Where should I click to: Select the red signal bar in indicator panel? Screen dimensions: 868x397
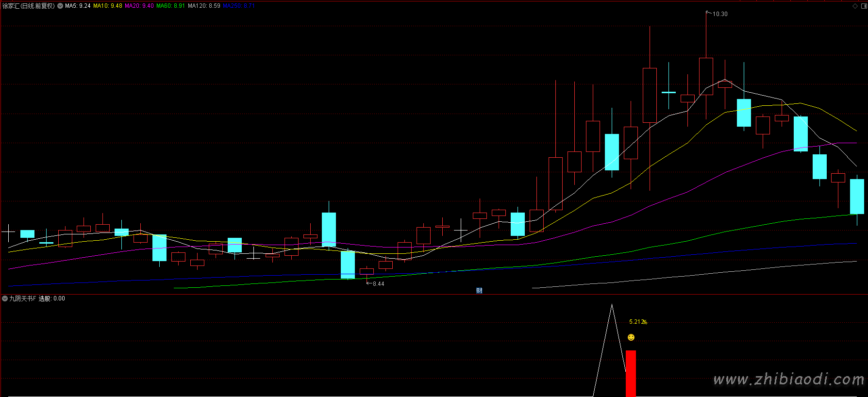click(x=631, y=373)
